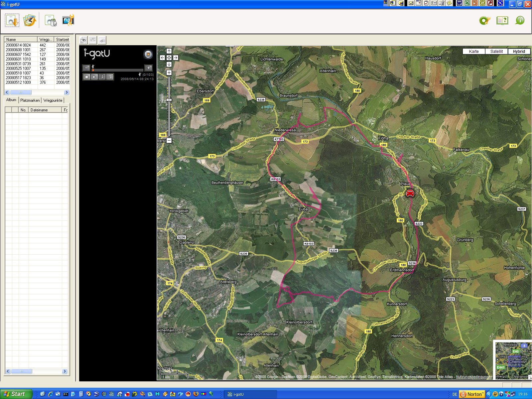Viewport: 532px width, 399px height.
Task: Zoom out on map with minus
Action: tap(169, 140)
